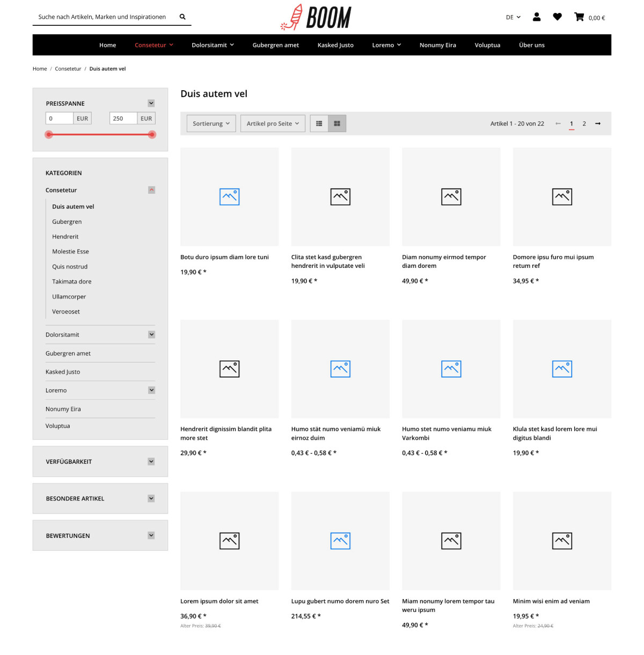Select Gubergren amet in navigation bar

[x=276, y=45]
